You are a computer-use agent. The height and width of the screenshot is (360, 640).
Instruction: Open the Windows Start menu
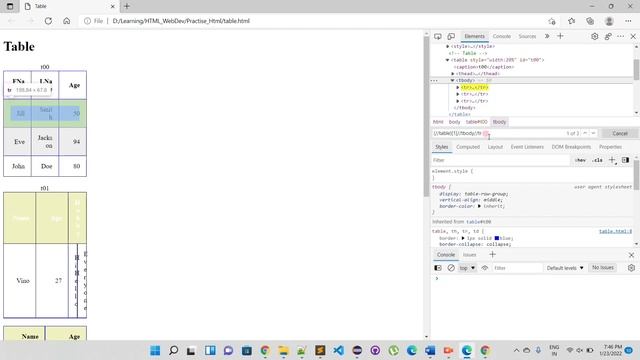(155, 350)
